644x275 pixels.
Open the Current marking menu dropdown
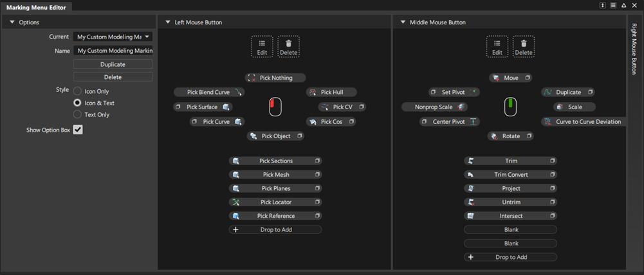113,37
